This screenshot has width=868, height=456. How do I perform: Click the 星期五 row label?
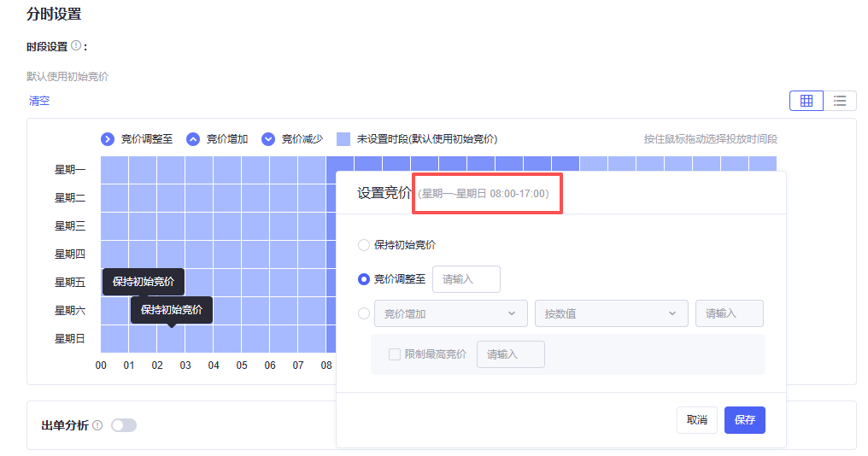pos(70,283)
